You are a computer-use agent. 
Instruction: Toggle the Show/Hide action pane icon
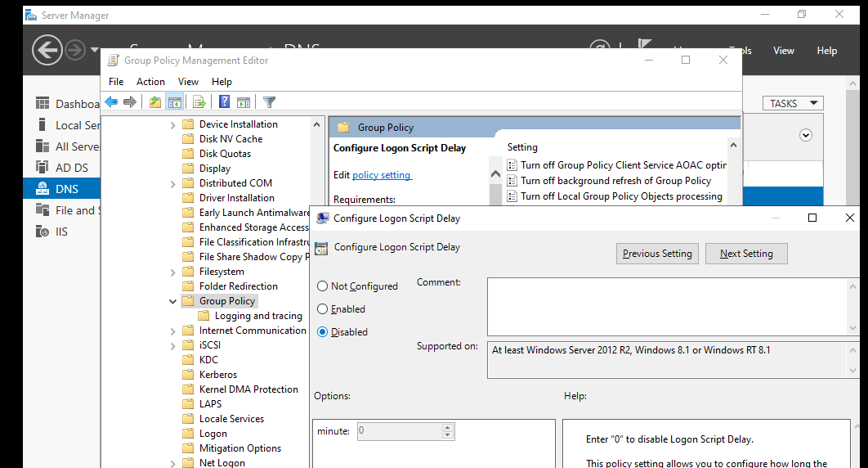tap(244, 102)
